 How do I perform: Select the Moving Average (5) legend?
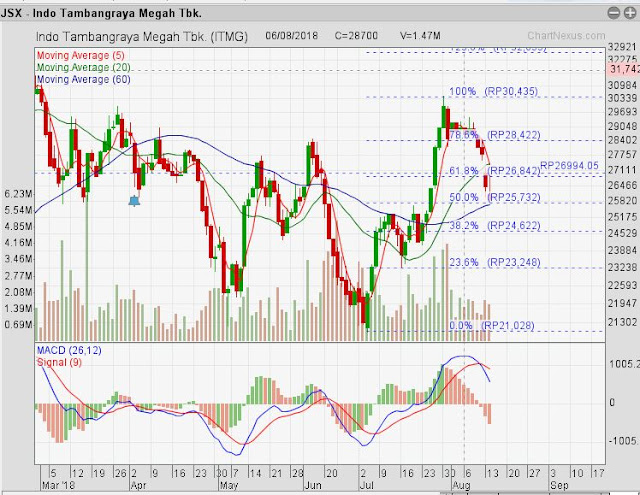(80, 55)
